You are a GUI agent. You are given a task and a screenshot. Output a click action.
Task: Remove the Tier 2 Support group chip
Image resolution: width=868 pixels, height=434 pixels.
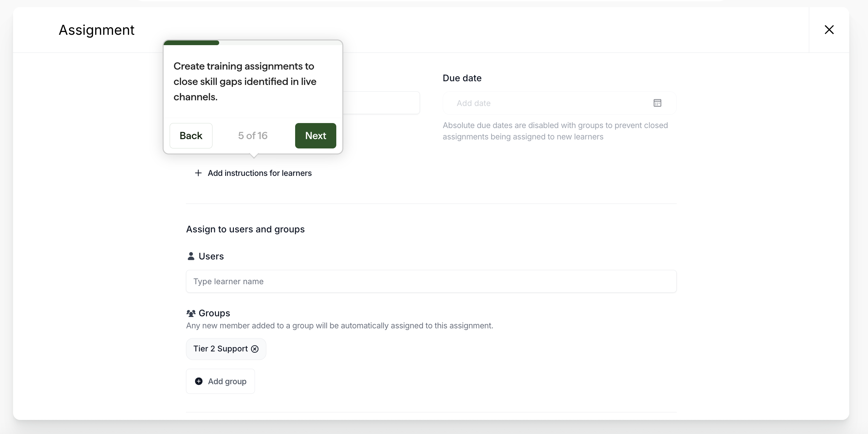click(x=255, y=349)
